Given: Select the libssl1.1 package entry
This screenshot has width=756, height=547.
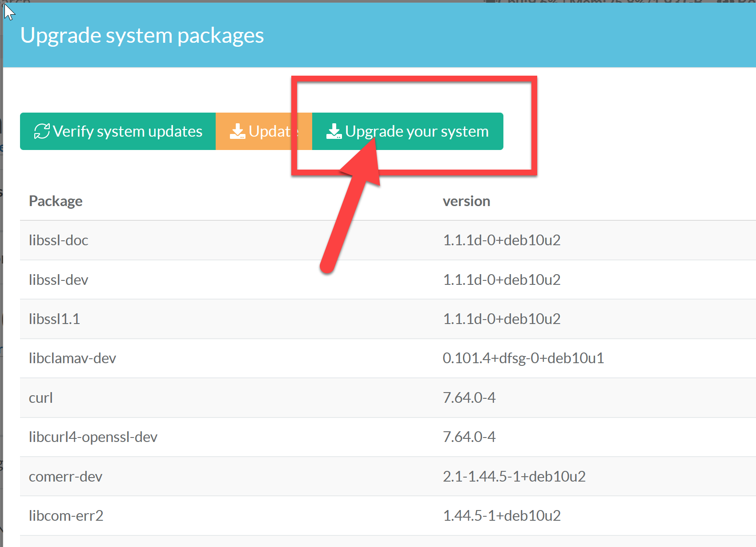Looking at the screenshot, I should pyautogui.click(x=54, y=319).
